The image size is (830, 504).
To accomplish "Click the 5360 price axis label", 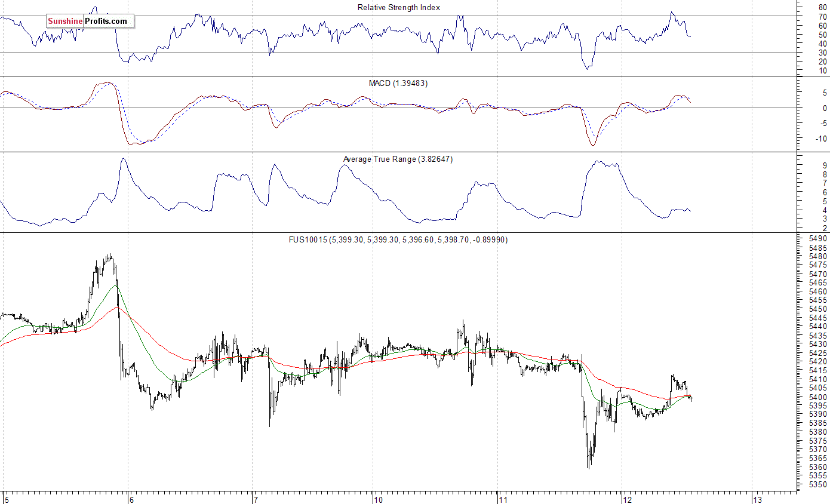I will [x=817, y=467].
